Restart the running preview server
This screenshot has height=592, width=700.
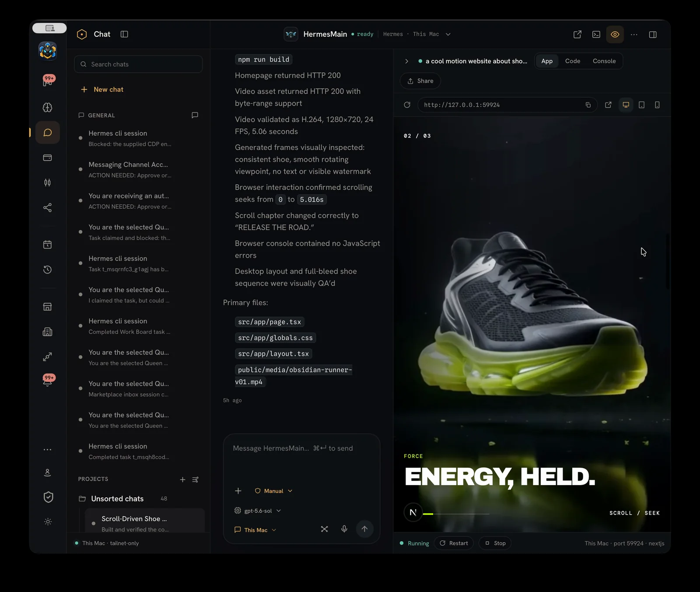pos(454,543)
